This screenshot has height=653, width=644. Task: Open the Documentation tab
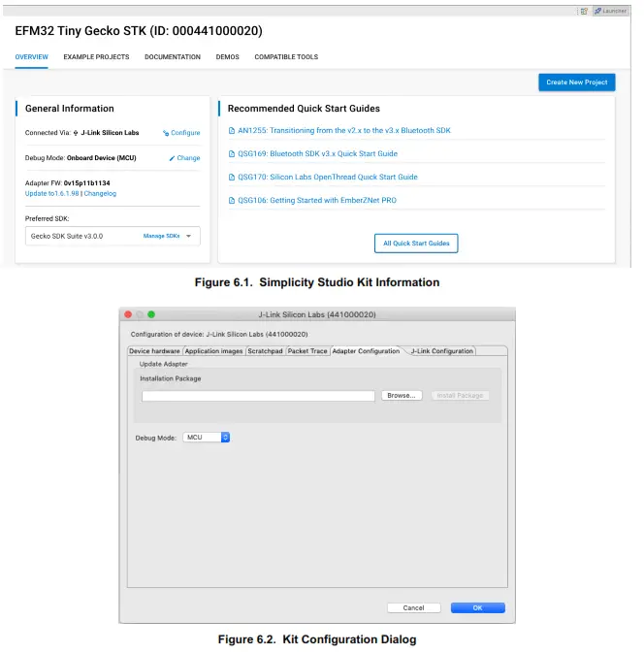[173, 57]
